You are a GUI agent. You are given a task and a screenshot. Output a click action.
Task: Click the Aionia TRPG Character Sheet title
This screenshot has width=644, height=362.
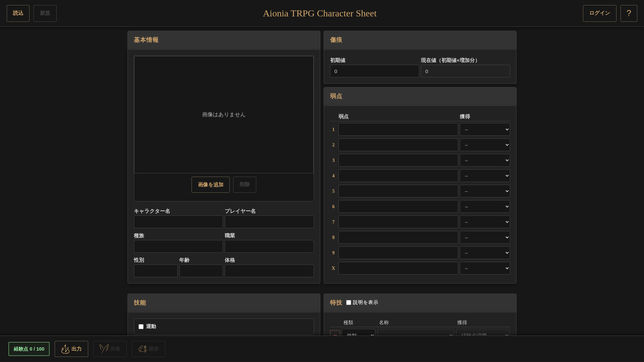coord(320,13)
